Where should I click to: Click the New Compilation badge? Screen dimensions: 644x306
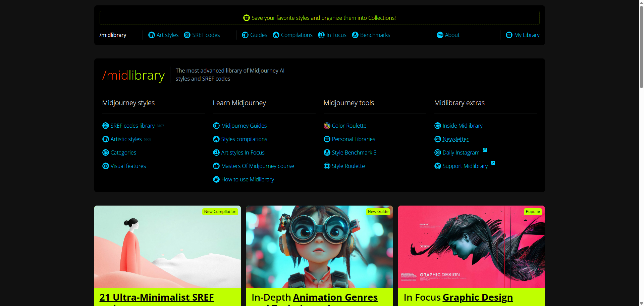pyautogui.click(x=220, y=212)
